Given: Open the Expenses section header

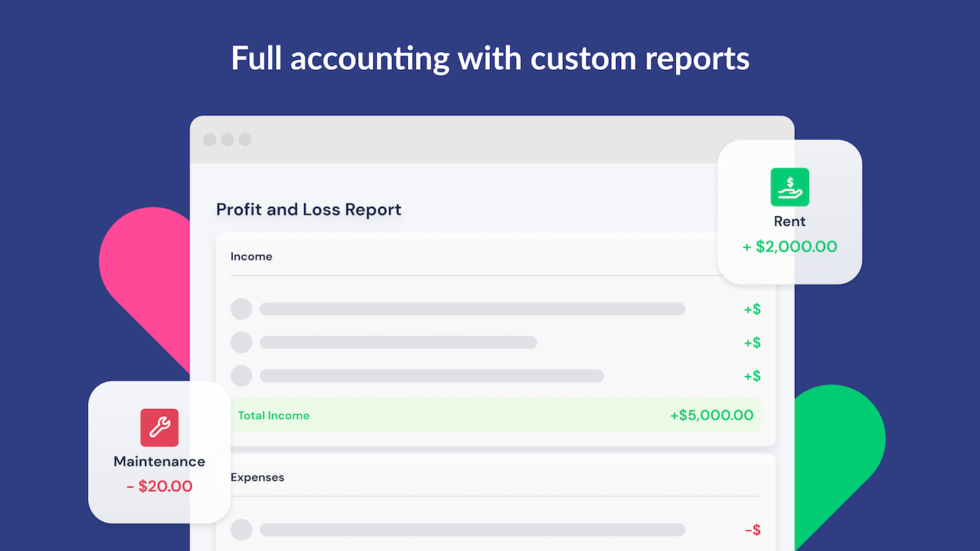Looking at the screenshot, I should (x=257, y=478).
